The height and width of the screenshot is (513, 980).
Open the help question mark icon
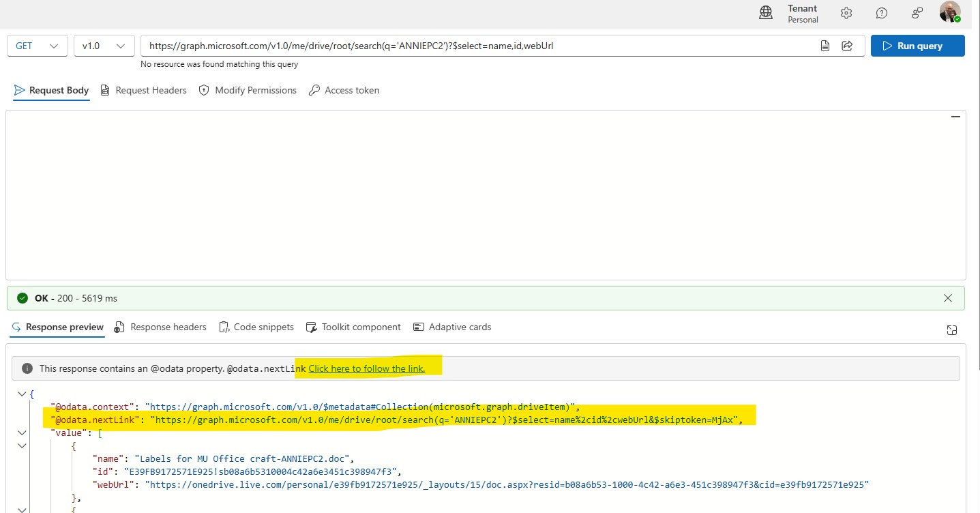(x=882, y=13)
